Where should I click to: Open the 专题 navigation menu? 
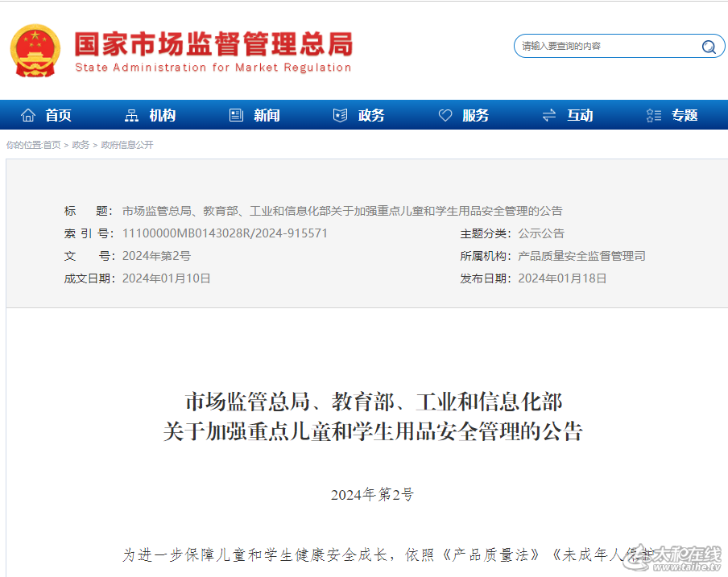(x=685, y=115)
